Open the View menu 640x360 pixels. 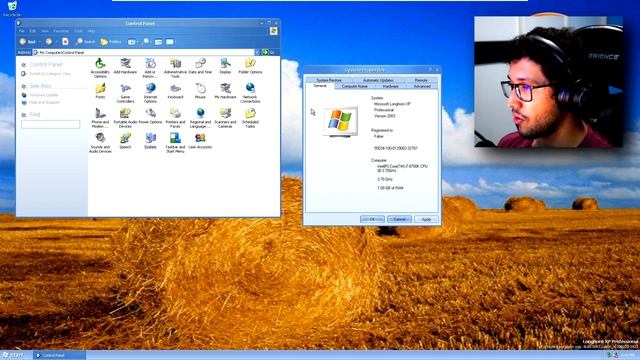coord(44,31)
